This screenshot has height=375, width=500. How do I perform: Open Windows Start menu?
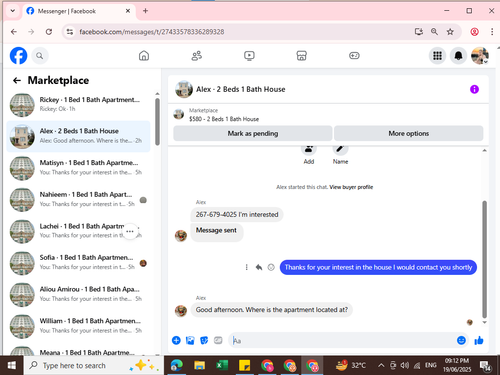[12, 366]
